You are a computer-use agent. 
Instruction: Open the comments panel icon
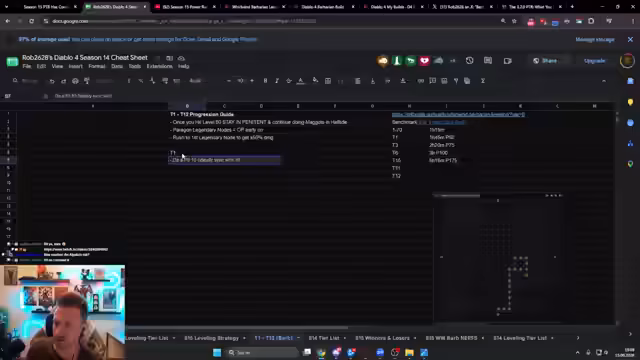coord(488,61)
